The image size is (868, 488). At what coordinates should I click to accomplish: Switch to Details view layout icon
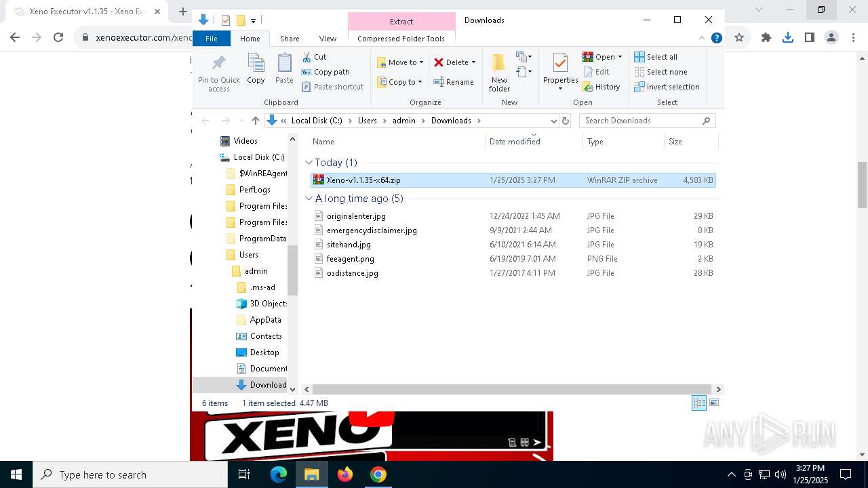point(699,403)
